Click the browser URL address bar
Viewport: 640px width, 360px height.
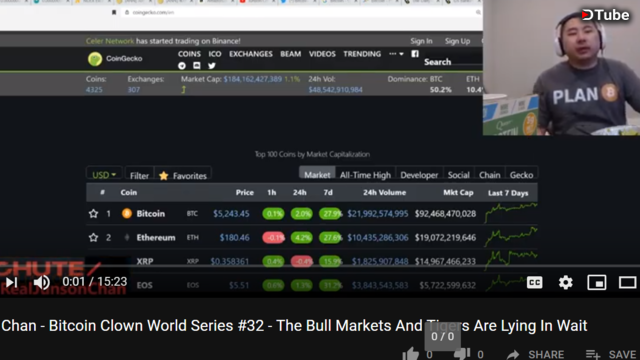(x=302, y=13)
